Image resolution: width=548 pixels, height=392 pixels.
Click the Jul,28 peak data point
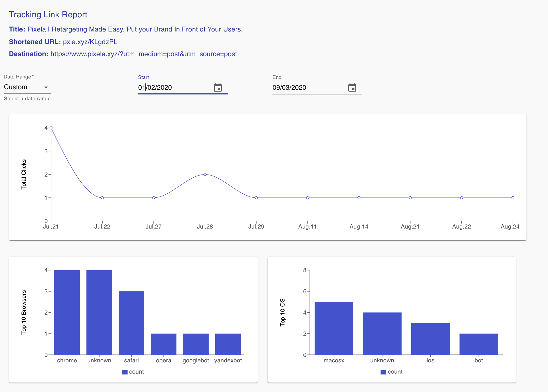tap(205, 174)
